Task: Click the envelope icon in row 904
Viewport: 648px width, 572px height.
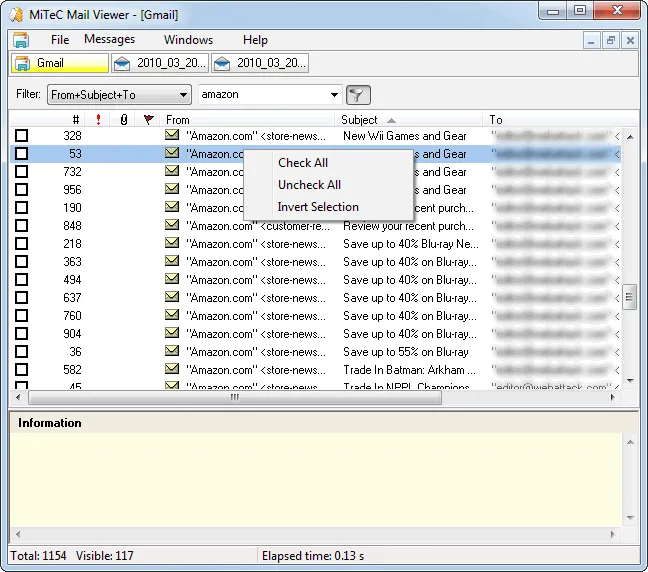Action: [x=172, y=333]
